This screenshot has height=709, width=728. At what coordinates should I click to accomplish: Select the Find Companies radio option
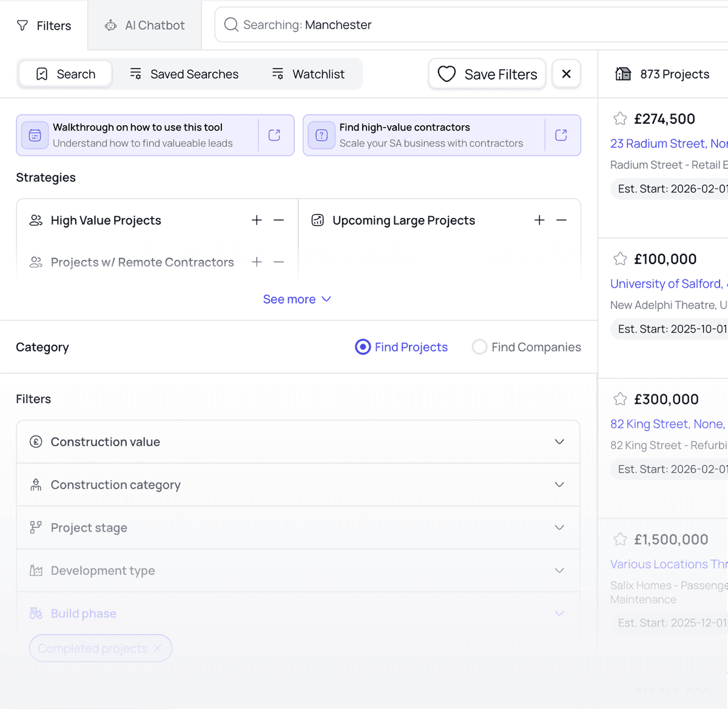pos(479,347)
